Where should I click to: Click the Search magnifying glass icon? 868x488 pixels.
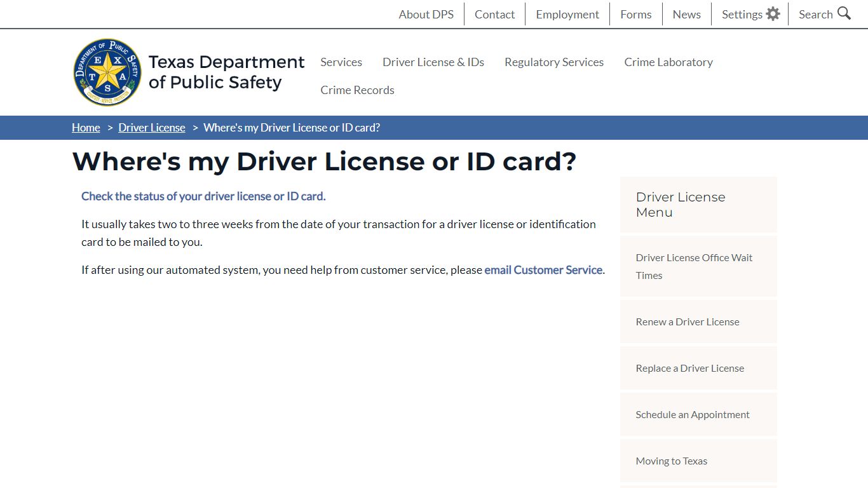pos(844,13)
